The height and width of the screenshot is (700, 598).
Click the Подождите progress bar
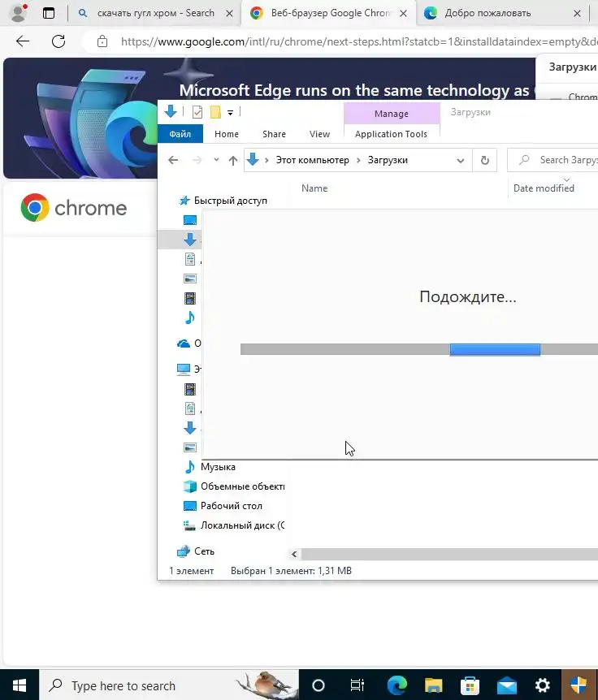click(x=419, y=349)
